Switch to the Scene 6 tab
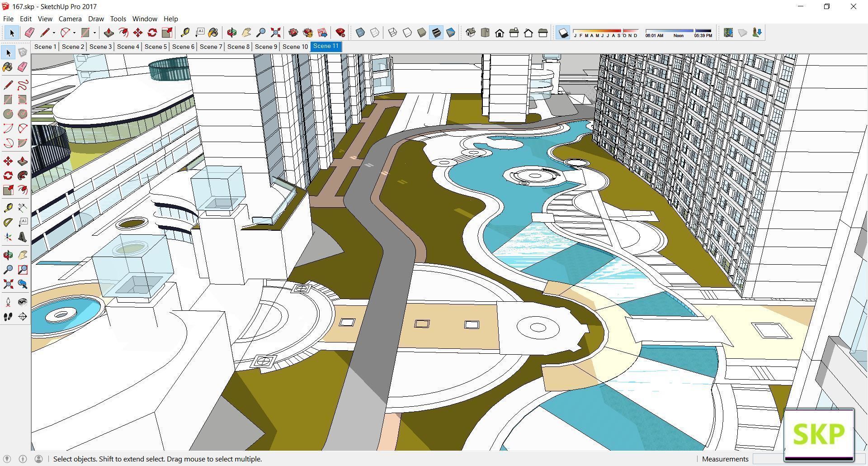This screenshot has width=868, height=466. (x=183, y=47)
